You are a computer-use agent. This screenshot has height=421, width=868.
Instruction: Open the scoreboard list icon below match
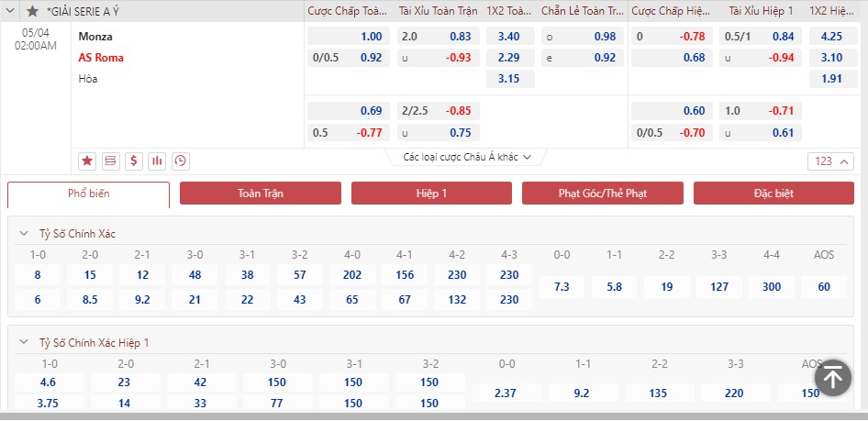pos(111,161)
